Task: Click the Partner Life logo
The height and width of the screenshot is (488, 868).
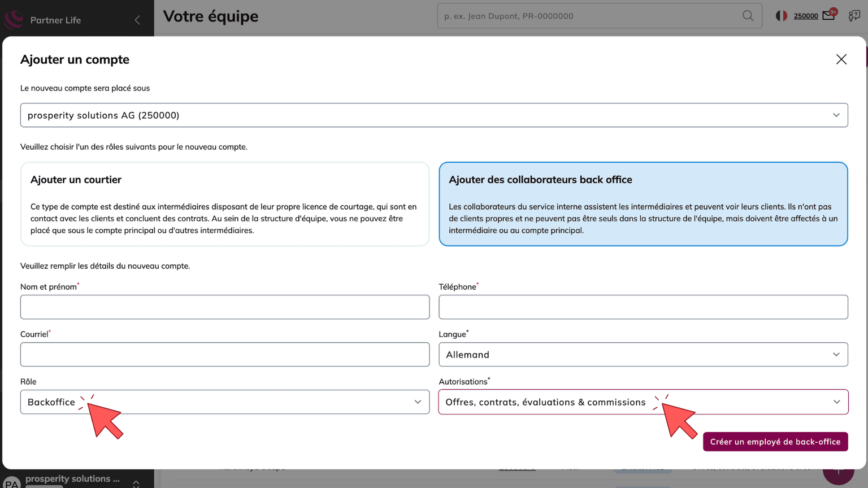Action: point(14,20)
